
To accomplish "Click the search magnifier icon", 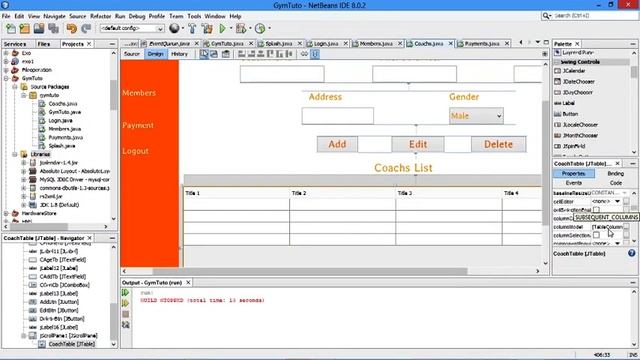I will pos(546,16).
